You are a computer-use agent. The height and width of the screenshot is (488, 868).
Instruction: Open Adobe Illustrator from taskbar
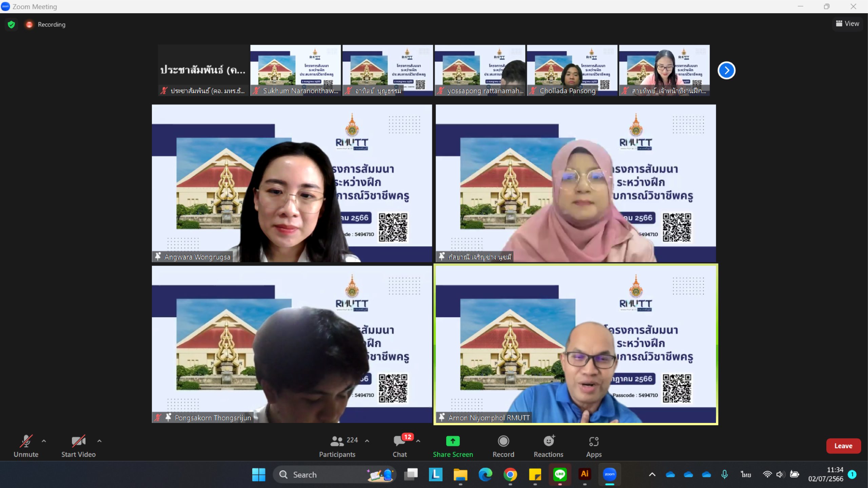point(585,474)
